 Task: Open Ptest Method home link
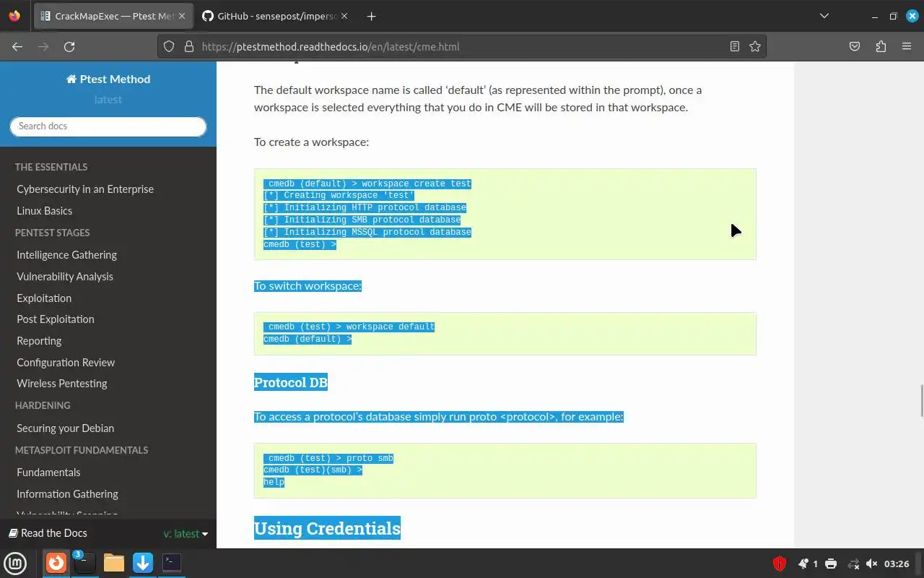(x=108, y=79)
